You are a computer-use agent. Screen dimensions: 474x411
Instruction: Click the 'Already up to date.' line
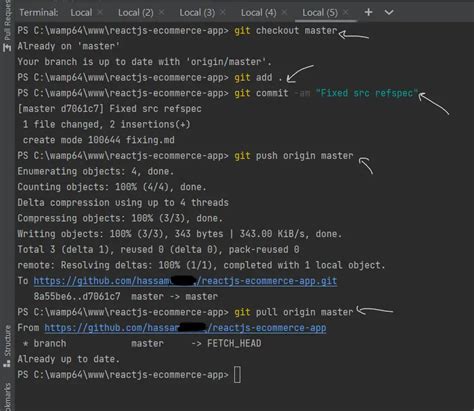[69, 359]
